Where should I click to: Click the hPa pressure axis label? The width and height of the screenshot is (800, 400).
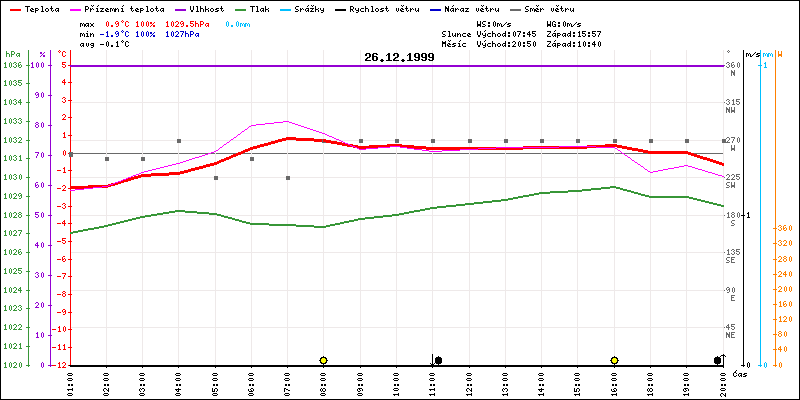click(x=12, y=53)
